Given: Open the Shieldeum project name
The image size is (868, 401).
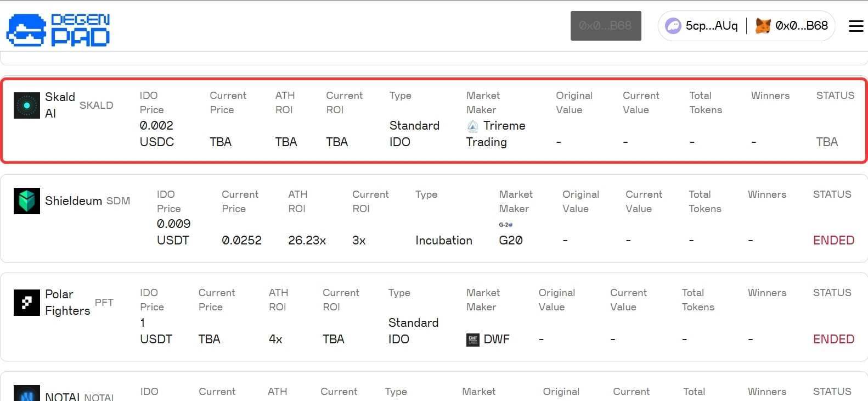Looking at the screenshot, I should (x=74, y=201).
